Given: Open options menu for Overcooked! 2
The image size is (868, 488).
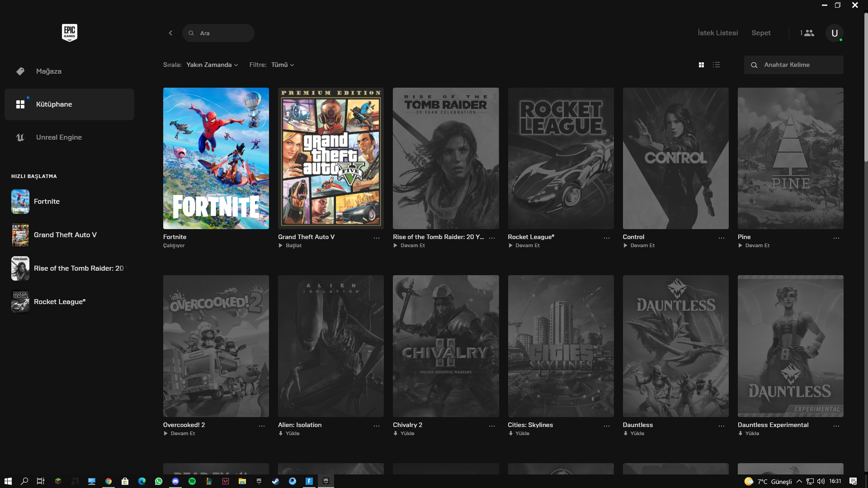Looking at the screenshot, I should (262, 426).
